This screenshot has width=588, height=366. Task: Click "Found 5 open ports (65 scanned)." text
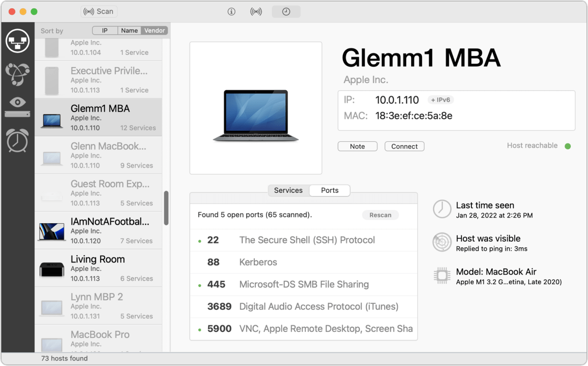pos(255,215)
